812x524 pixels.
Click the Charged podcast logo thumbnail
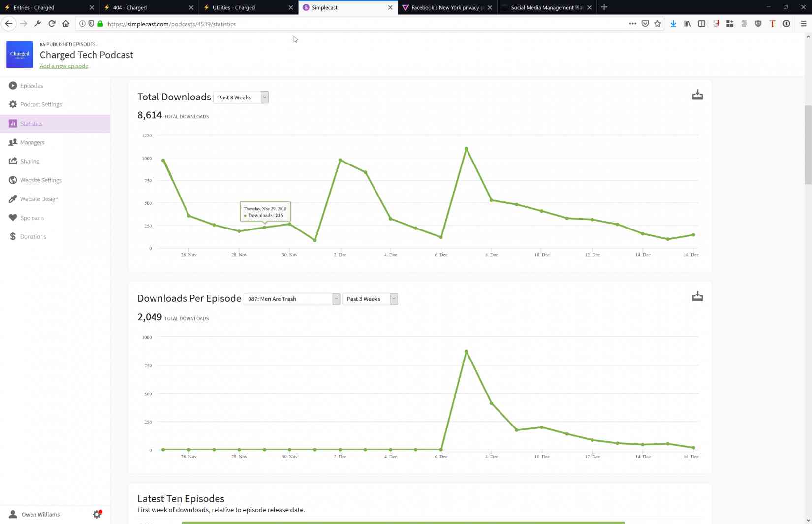point(20,55)
